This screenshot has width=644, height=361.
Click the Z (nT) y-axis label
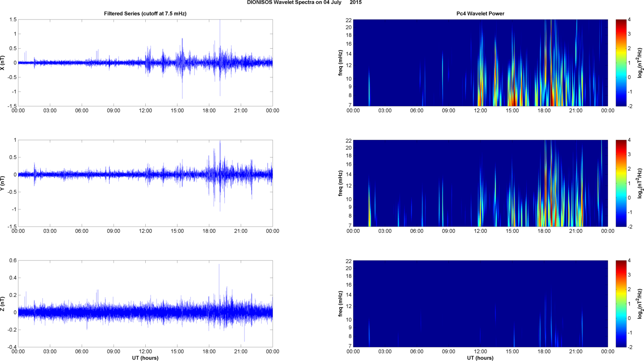(3, 304)
